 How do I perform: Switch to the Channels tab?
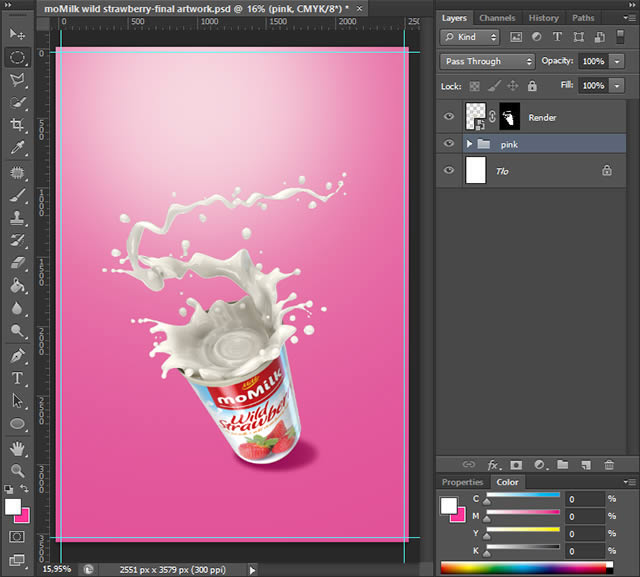(497, 18)
